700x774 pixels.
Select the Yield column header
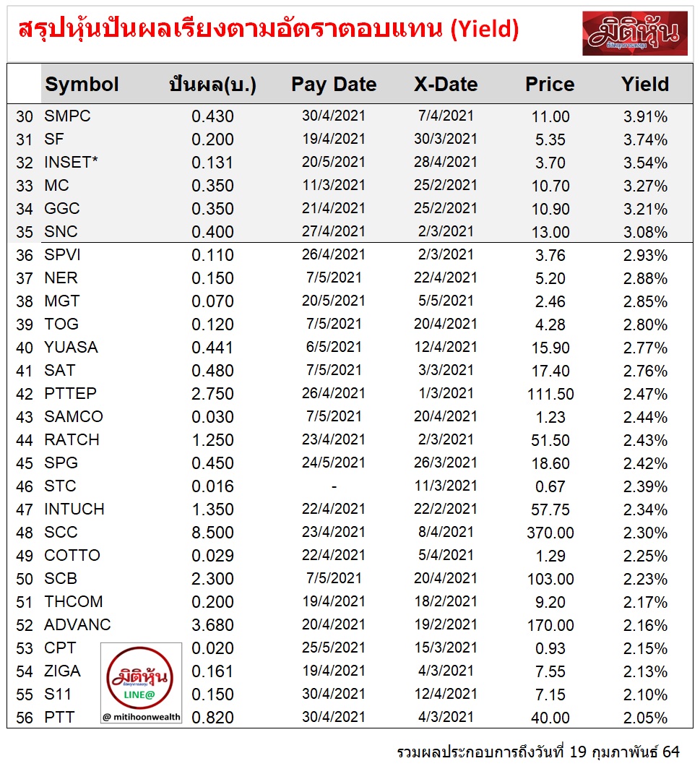coord(645,85)
